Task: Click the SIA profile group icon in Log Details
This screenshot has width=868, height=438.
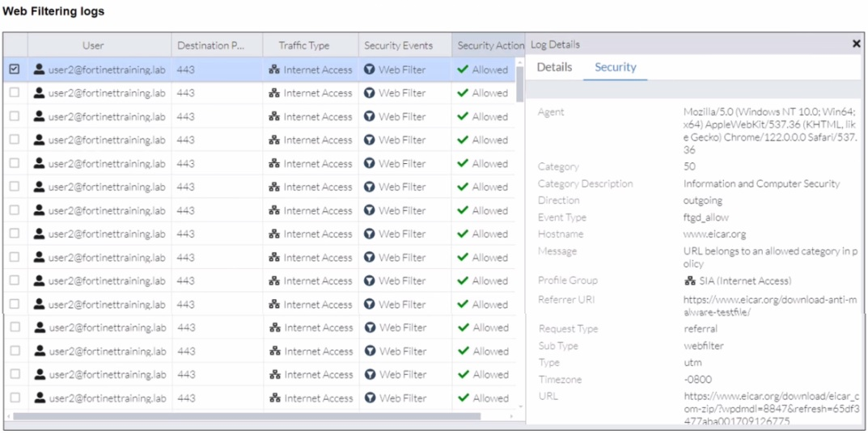Action: (690, 281)
